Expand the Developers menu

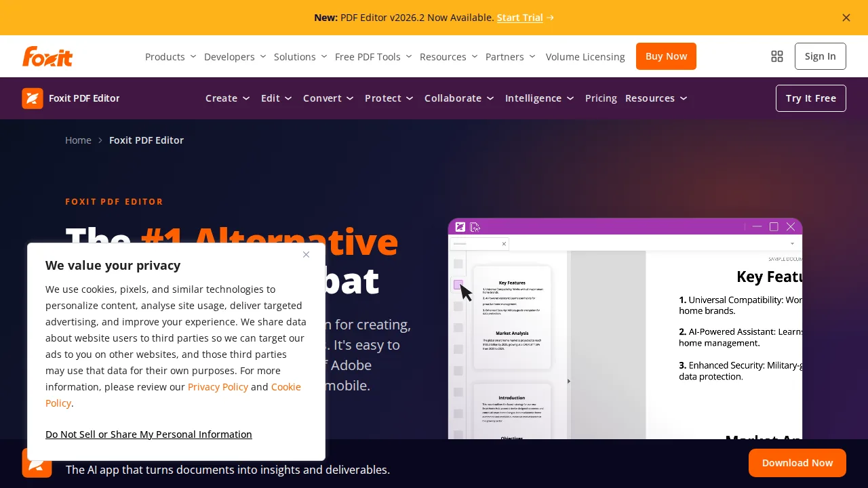[x=235, y=56]
